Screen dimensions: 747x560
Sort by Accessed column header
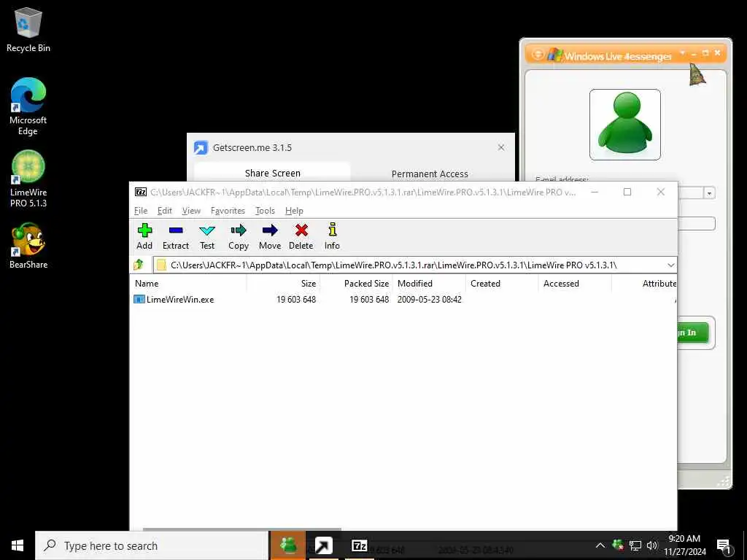pos(575,284)
